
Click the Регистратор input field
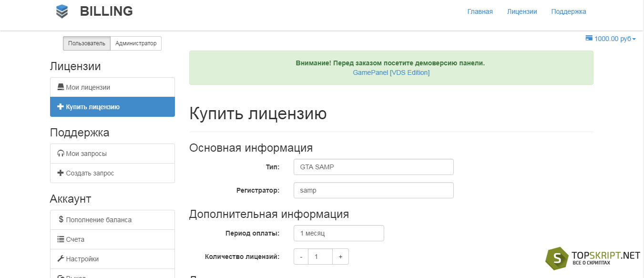point(374,190)
